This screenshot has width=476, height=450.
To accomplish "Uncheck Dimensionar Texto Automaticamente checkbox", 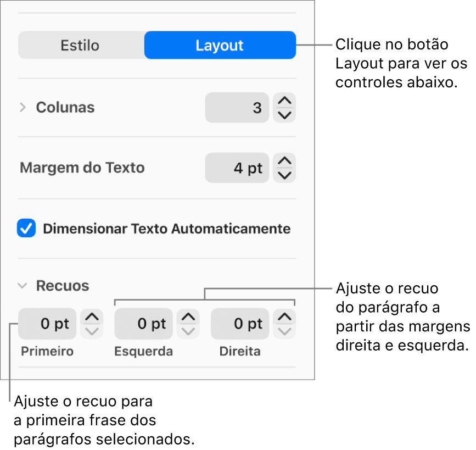I will point(26,228).
